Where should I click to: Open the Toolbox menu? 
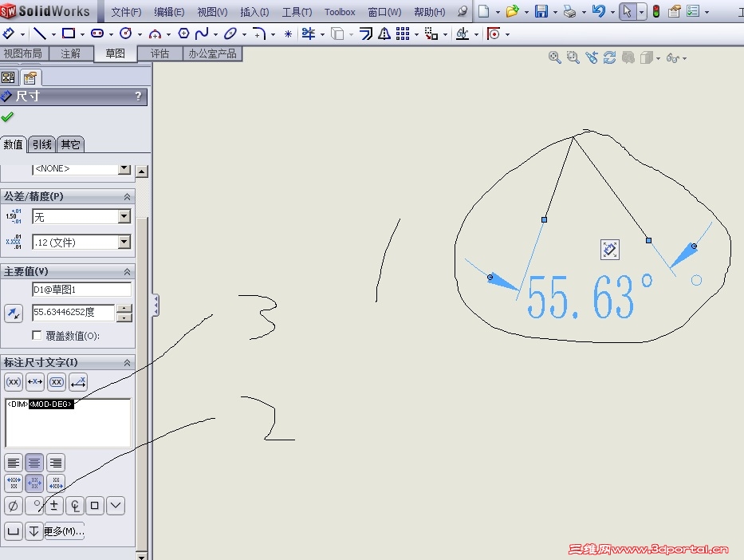(x=340, y=12)
